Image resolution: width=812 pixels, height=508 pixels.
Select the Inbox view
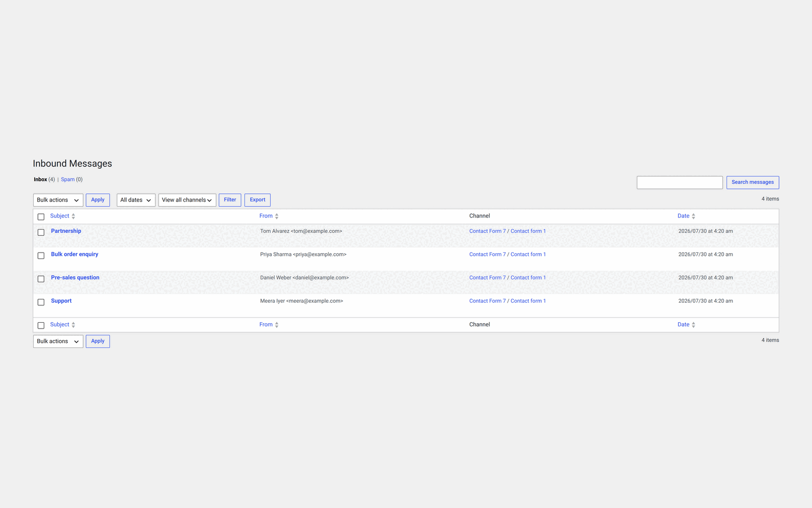(40, 180)
